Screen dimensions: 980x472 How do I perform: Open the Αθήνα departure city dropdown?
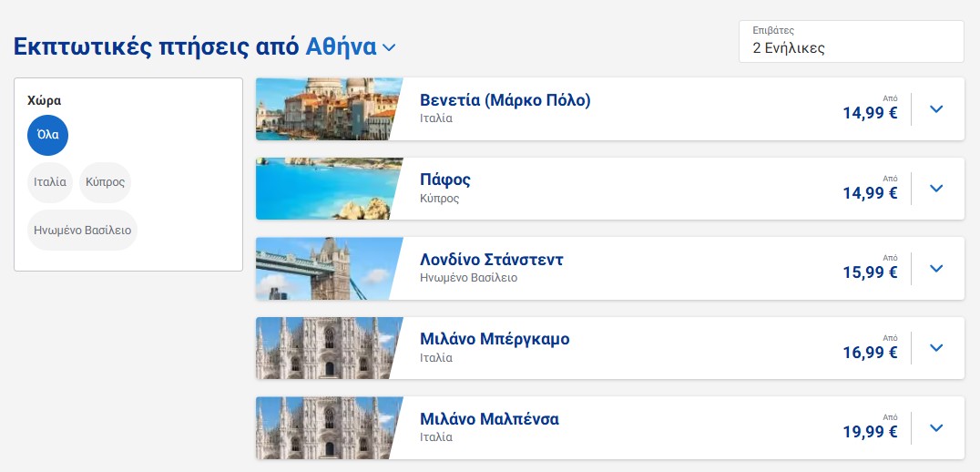click(x=352, y=46)
